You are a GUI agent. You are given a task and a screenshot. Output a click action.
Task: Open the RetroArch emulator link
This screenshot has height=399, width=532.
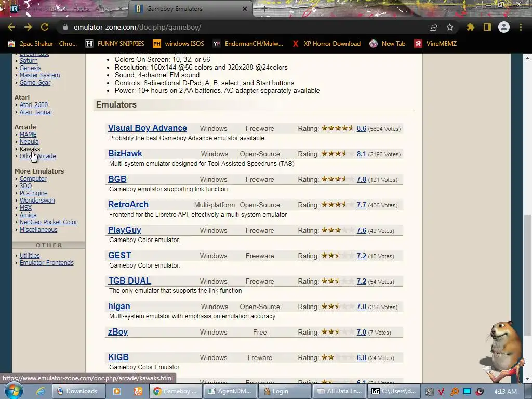pos(128,205)
